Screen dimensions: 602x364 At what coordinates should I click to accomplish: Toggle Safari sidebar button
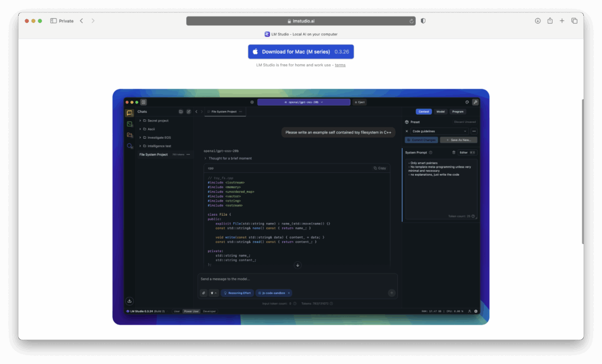pos(53,21)
